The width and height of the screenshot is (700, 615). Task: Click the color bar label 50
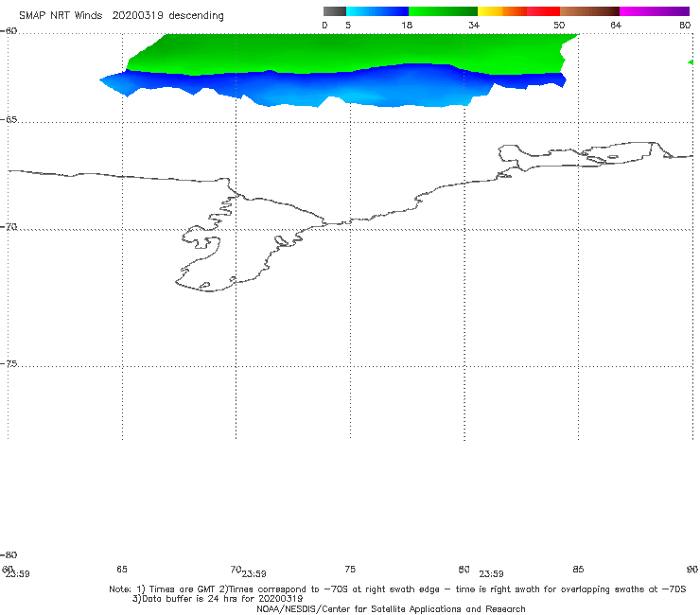(x=559, y=25)
